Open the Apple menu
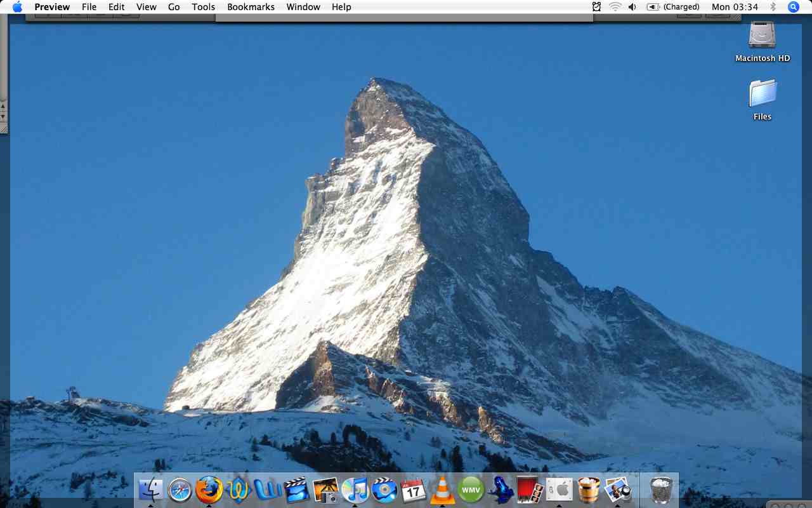The width and height of the screenshot is (812, 508). tap(17, 7)
